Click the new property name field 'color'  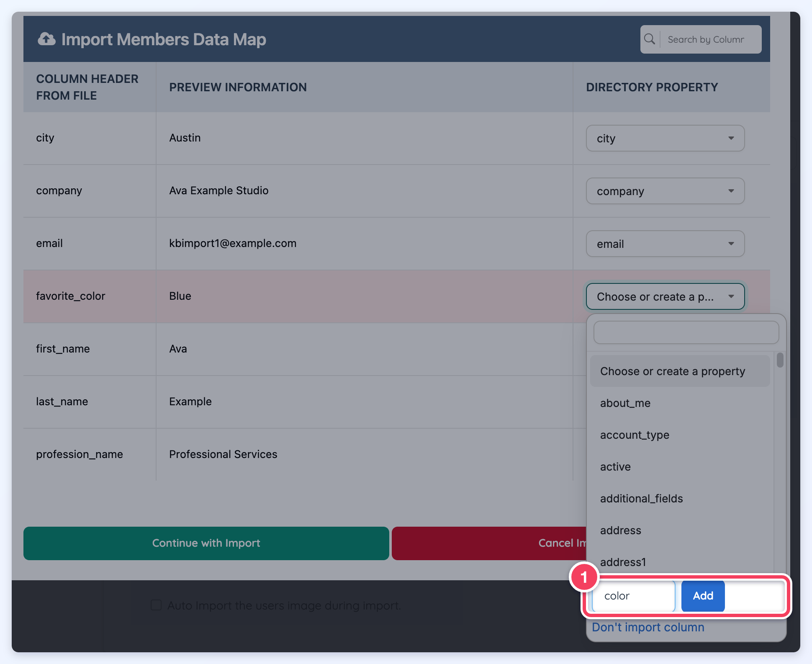634,596
